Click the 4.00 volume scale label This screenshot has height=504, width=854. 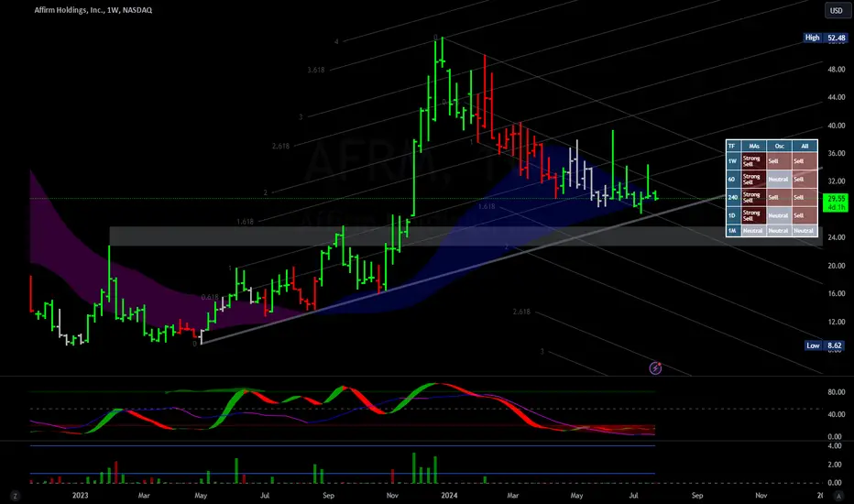pos(835,446)
